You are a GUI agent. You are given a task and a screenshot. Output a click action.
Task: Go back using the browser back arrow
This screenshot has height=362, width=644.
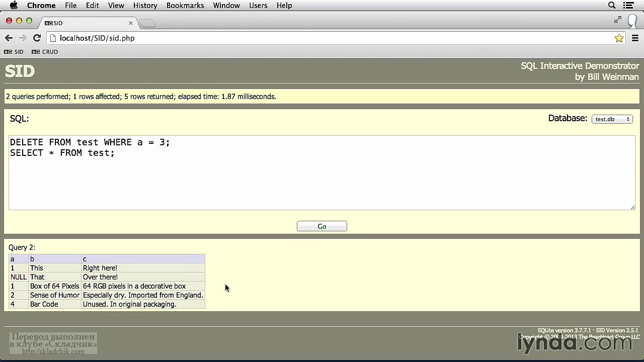[9, 38]
